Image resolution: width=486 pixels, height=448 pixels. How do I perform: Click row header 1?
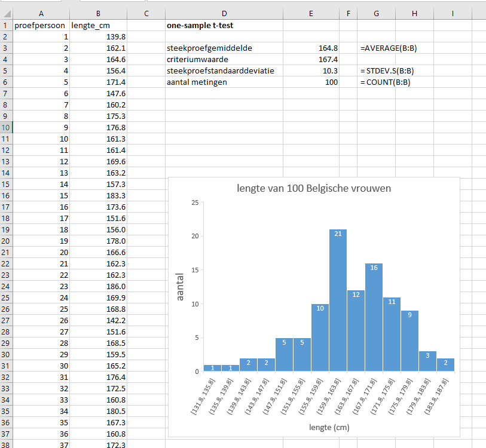pyautogui.click(x=5, y=26)
